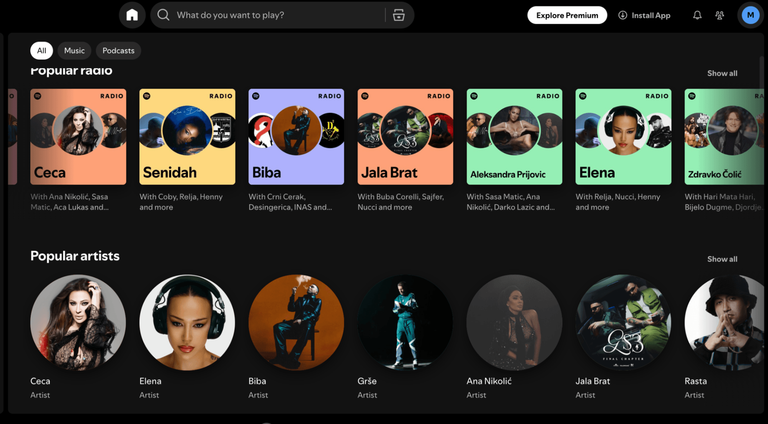Show all Popular radio stations

[x=722, y=73]
